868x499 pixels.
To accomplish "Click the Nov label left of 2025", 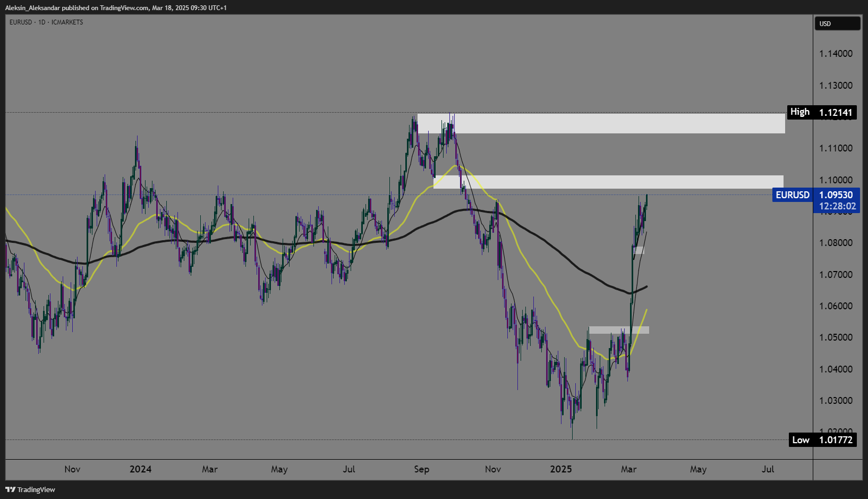I will (x=493, y=469).
